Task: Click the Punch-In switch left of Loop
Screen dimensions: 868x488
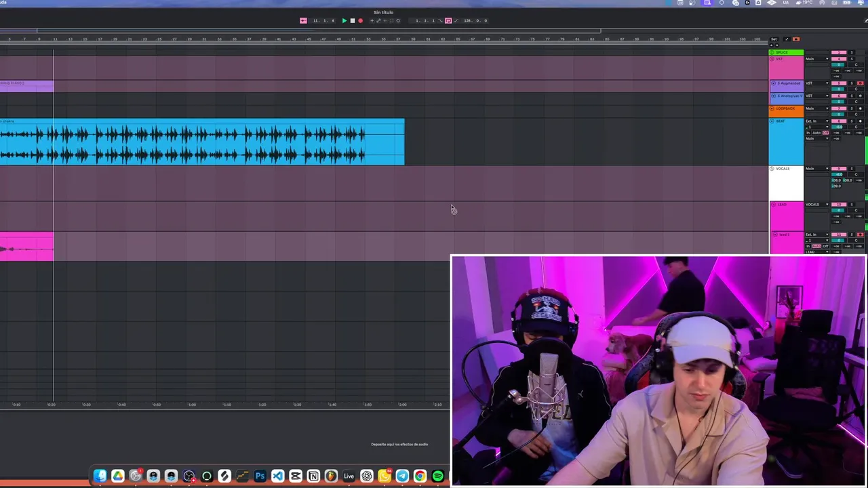Action: coord(440,20)
